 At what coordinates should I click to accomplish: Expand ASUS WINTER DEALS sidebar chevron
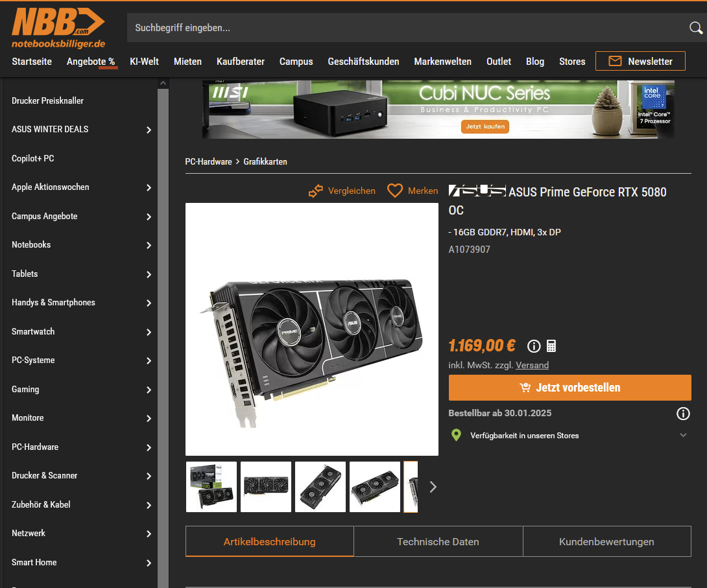149,130
